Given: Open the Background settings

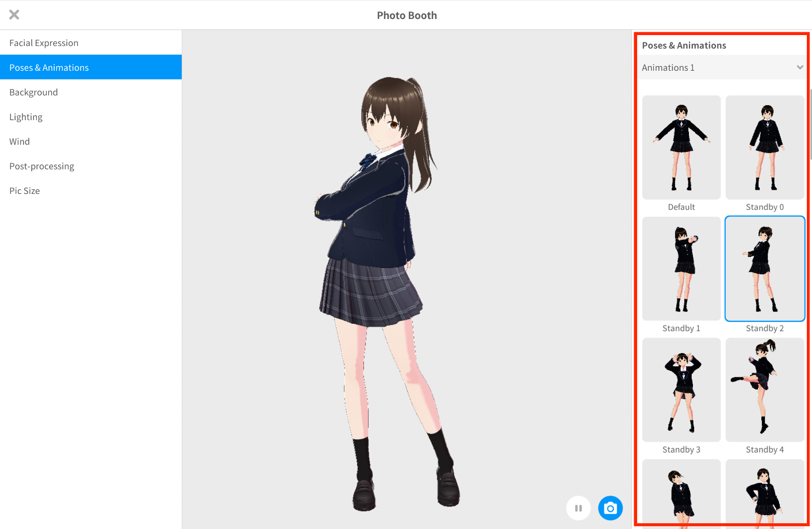Looking at the screenshot, I should point(91,92).
